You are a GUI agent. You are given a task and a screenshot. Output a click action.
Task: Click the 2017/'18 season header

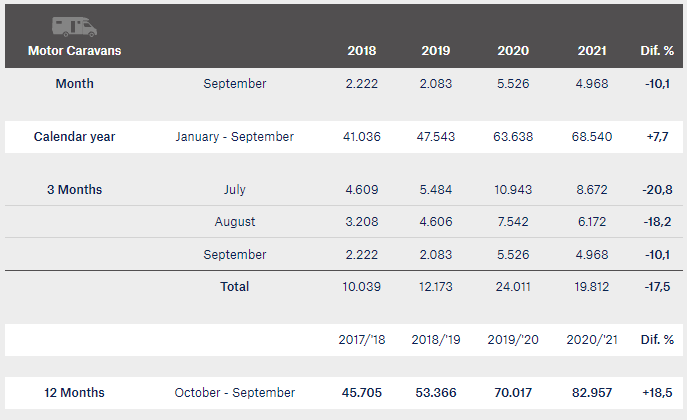point(361,339)
